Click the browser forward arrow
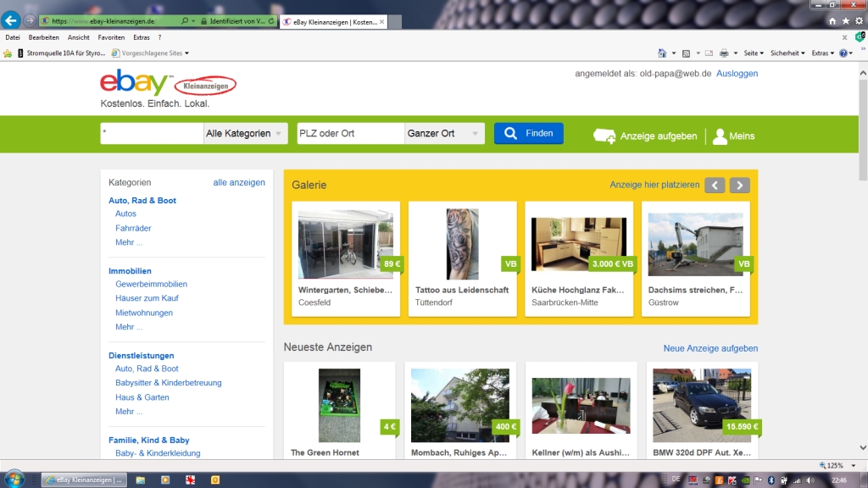Screen dimensions: 868x488 pyautogui.click(x=30, y=21)
